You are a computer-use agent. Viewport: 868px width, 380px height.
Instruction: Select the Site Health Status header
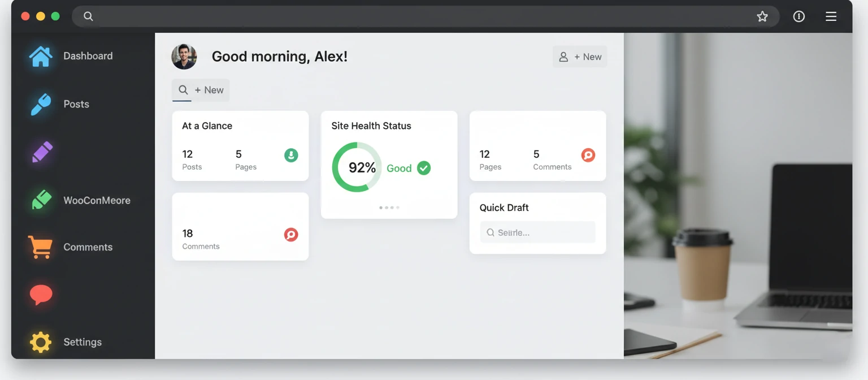(x=371, y=126)
